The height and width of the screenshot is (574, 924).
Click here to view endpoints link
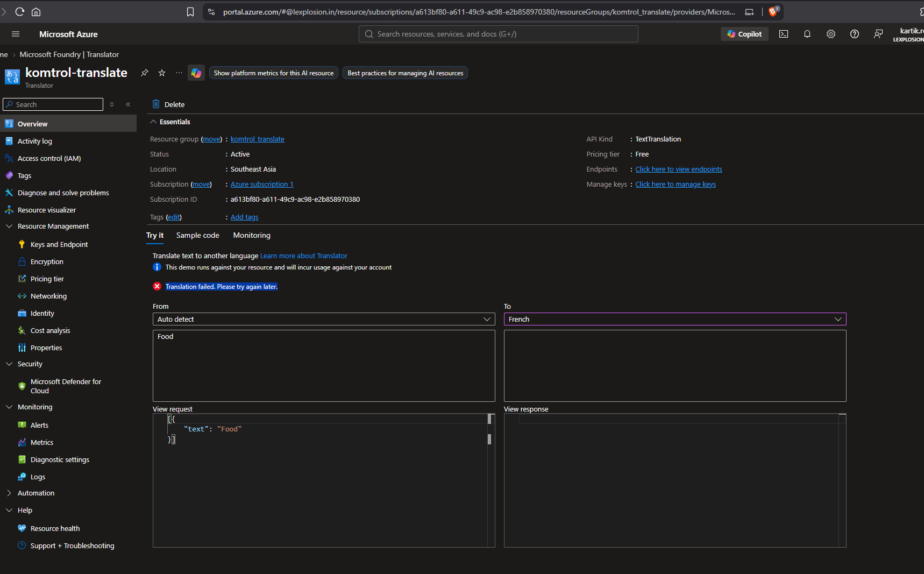click(679, 169)
